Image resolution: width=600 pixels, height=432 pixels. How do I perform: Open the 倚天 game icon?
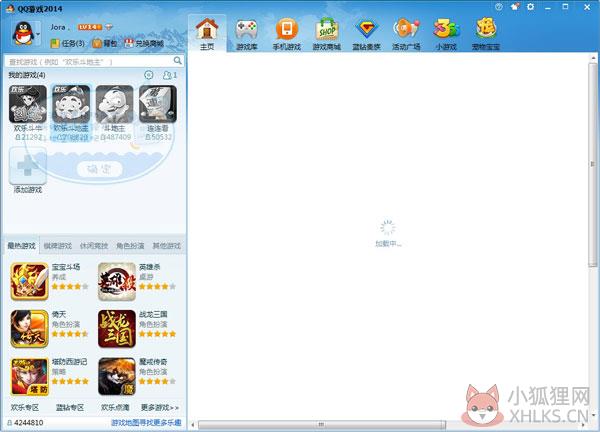29,329
